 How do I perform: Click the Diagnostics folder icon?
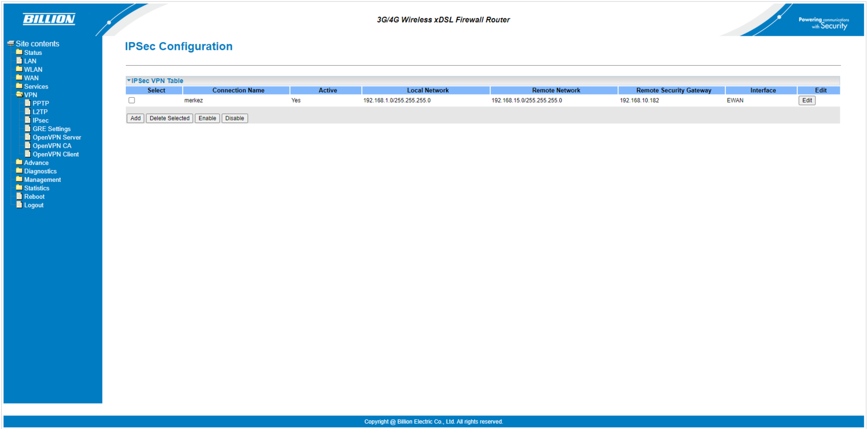tap(19, 171)
